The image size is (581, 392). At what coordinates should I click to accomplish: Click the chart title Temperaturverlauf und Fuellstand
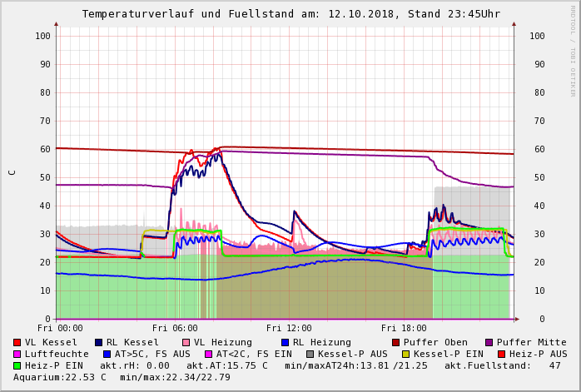point(290,14)
